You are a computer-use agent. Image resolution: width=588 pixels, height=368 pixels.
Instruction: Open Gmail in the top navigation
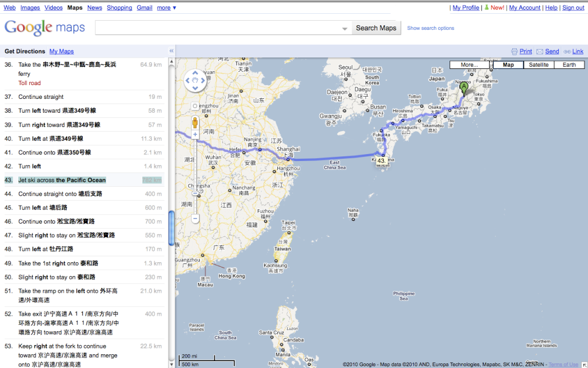144,7
